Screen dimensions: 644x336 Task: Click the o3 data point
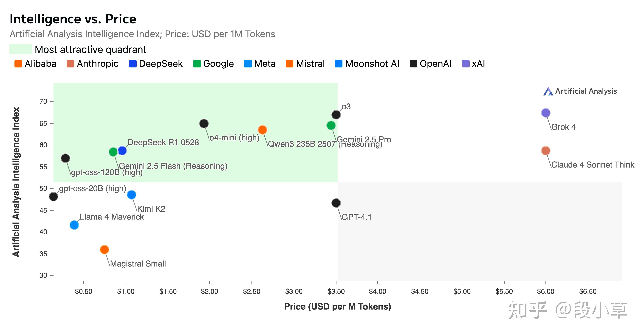tap(336, 115)
